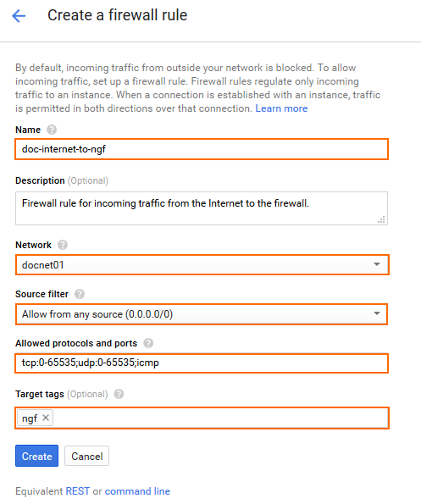
Task: Grab the Description box resize handle
Action: point(381,220)
